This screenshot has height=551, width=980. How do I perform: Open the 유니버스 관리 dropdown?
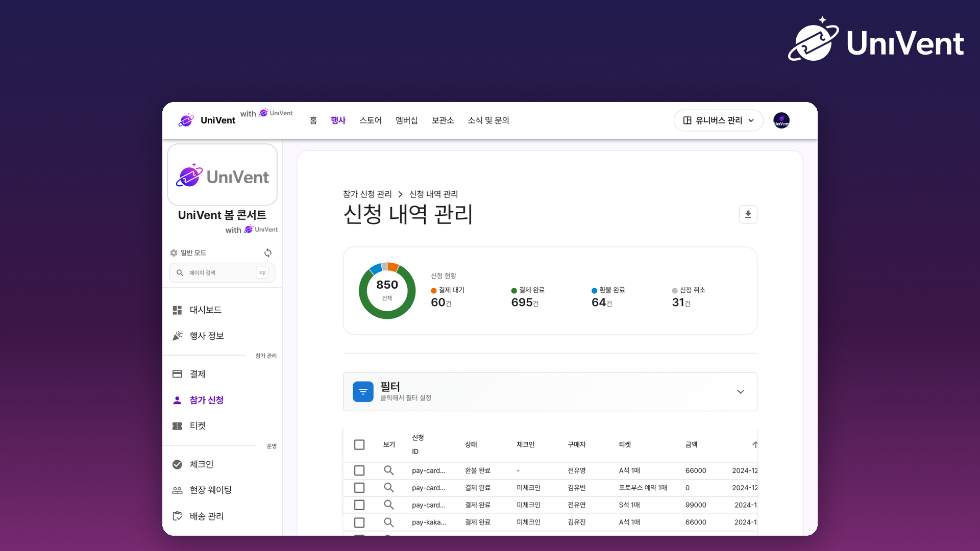[x=719, y=120]
